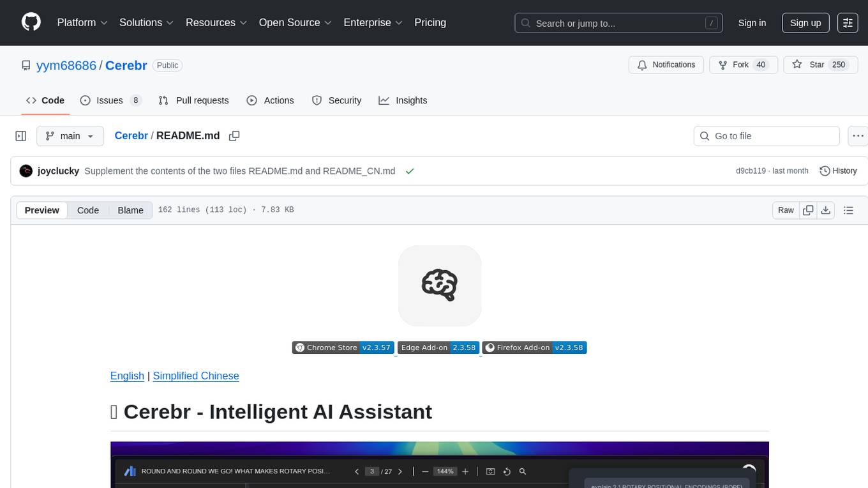Open the appearance settings icon in the header
868x488 pixels.
[x=848, y=23]
